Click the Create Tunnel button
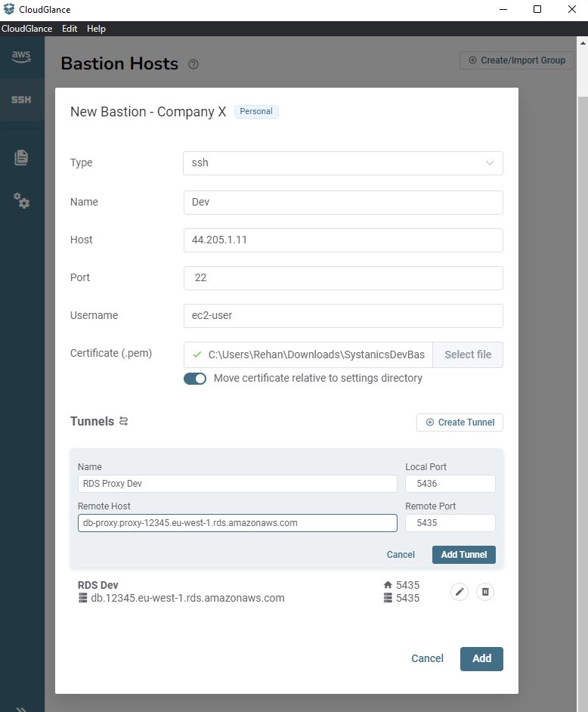588x712 pixels. click(460, 423)
